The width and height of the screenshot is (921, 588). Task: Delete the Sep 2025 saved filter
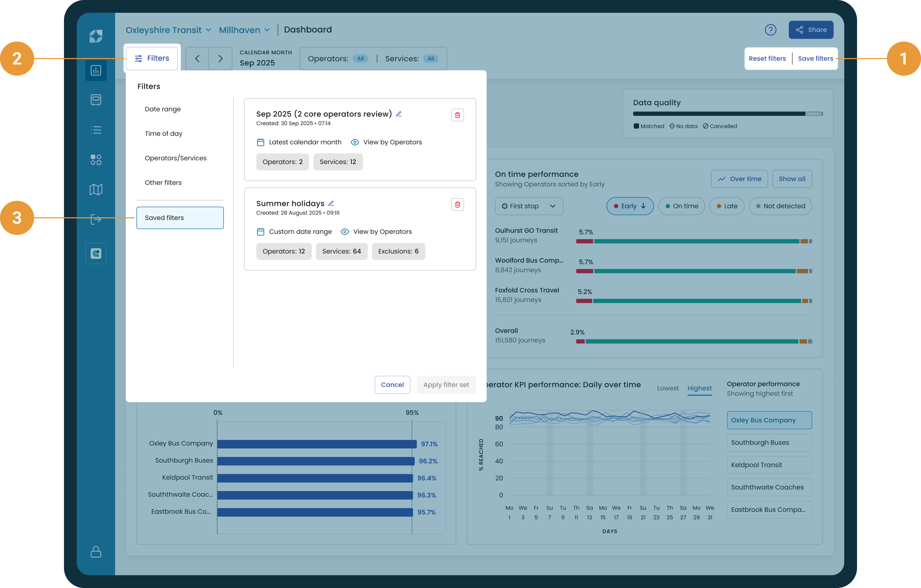click(x=457, y=115)
